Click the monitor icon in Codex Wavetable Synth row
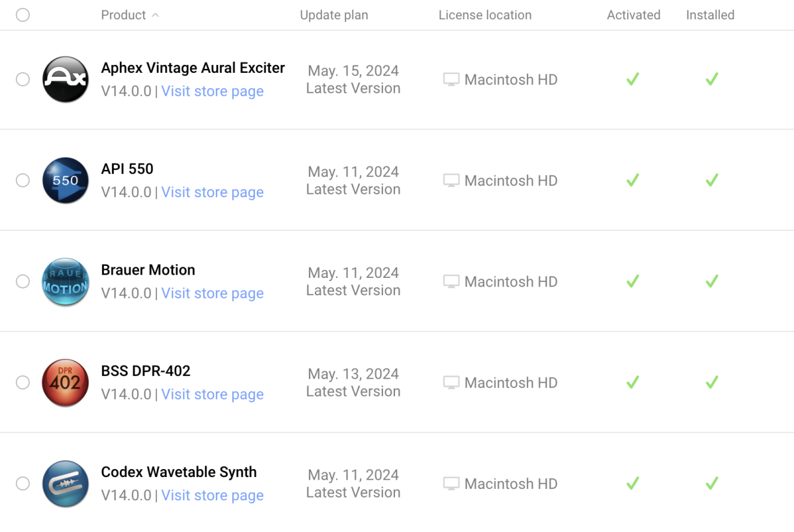The height and width of the screenshot is (532, 794). tap(451, 484)
